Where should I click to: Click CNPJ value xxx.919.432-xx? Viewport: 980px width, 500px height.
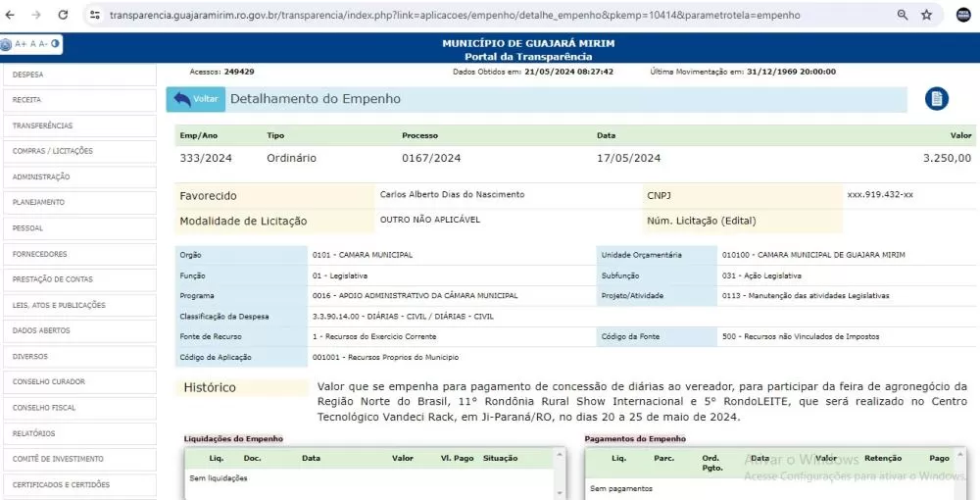coord(880,194)
